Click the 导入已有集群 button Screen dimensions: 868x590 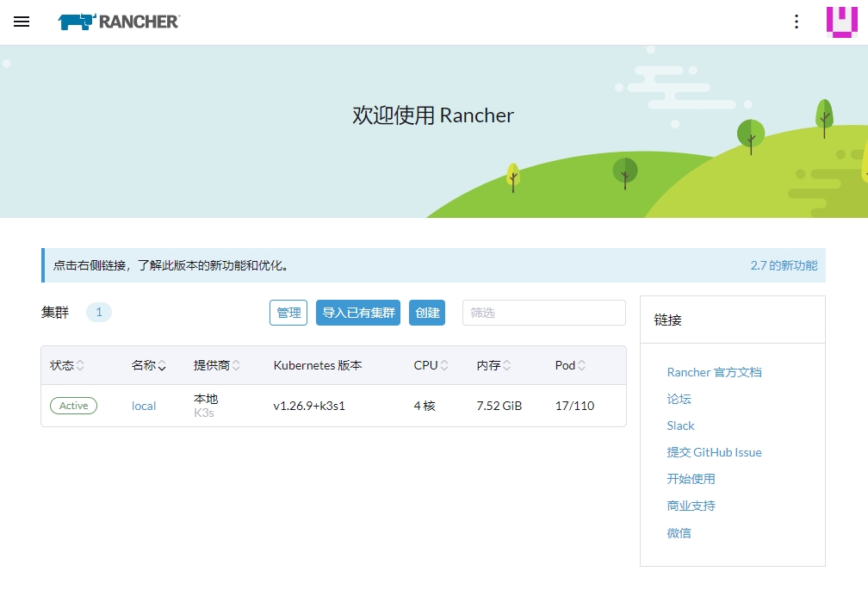[x=358, y=313]
